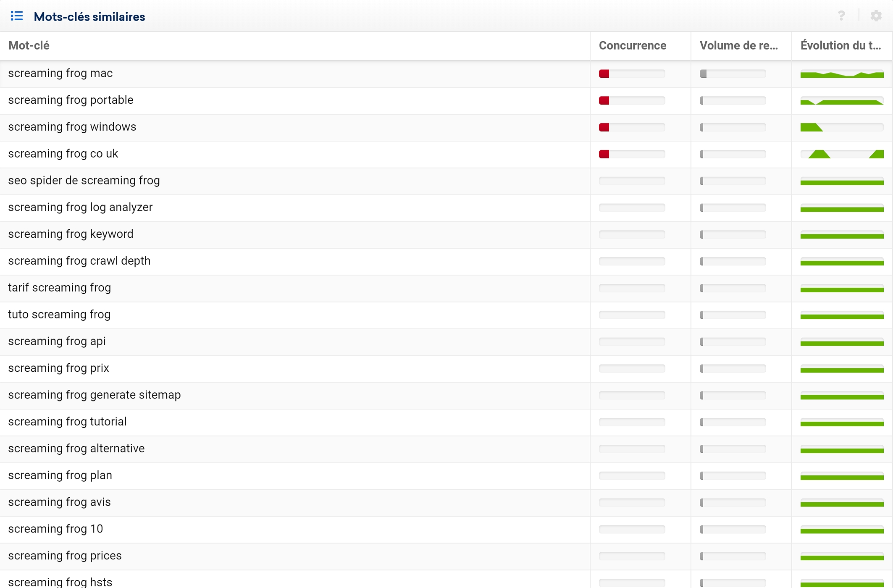Viewport: 893px width, 588px height.
Task: Click competition bar for screaming frog windows
Action: [632, 127]
